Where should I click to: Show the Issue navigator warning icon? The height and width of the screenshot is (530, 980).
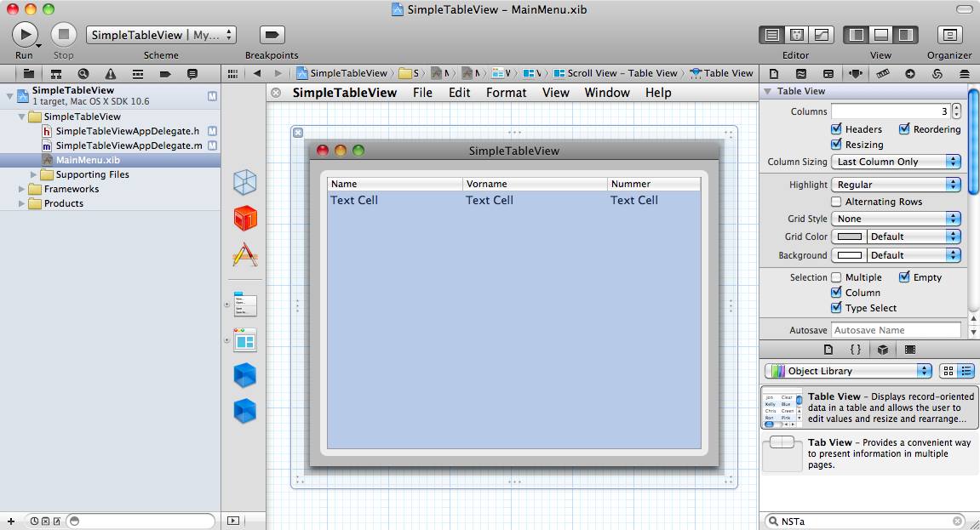tap(111, 74)
